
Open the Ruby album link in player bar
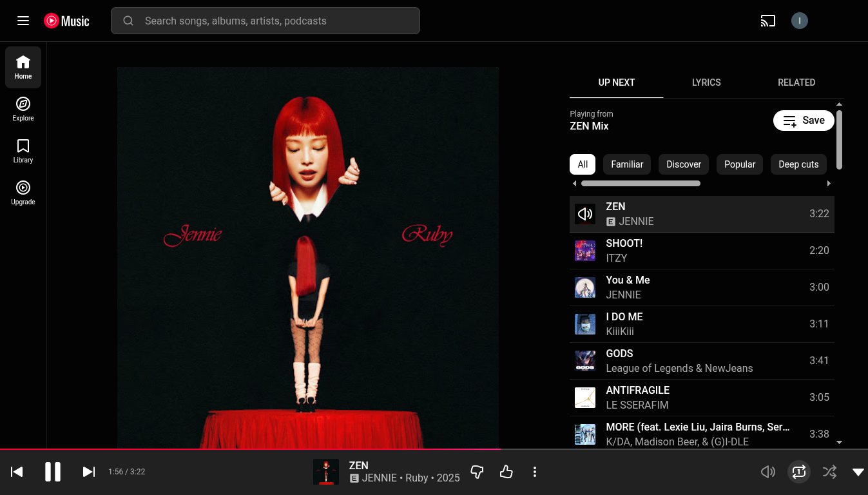(x=417, y=478)
